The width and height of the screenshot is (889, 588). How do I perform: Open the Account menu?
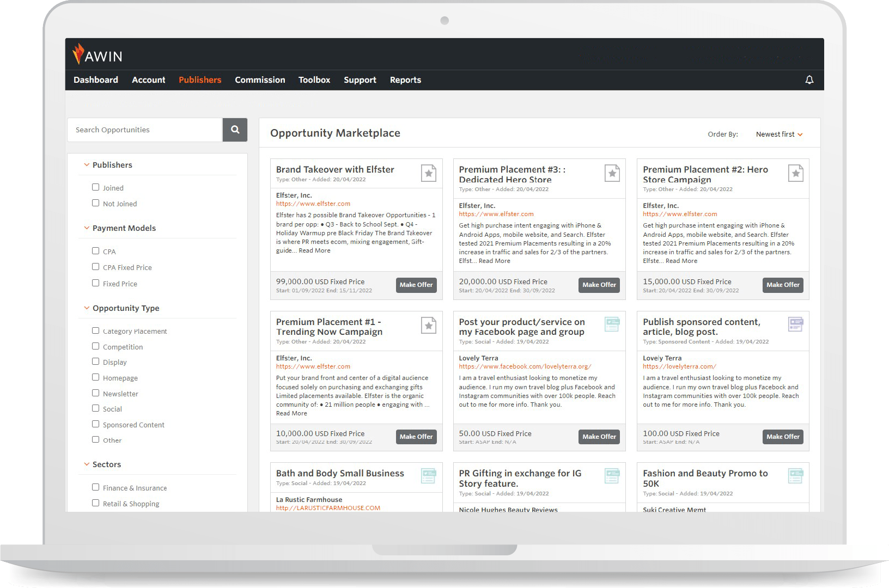(x=149, y=80)
